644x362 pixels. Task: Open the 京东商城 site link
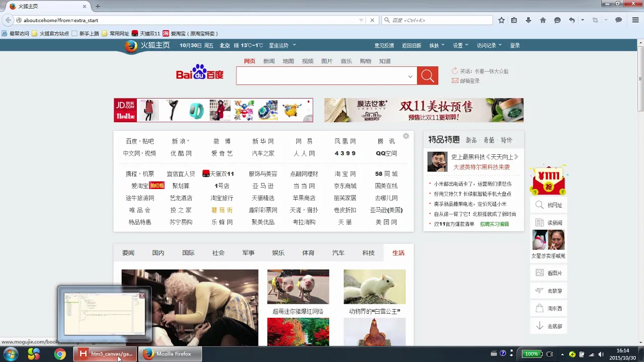click(x=345, y=186)
